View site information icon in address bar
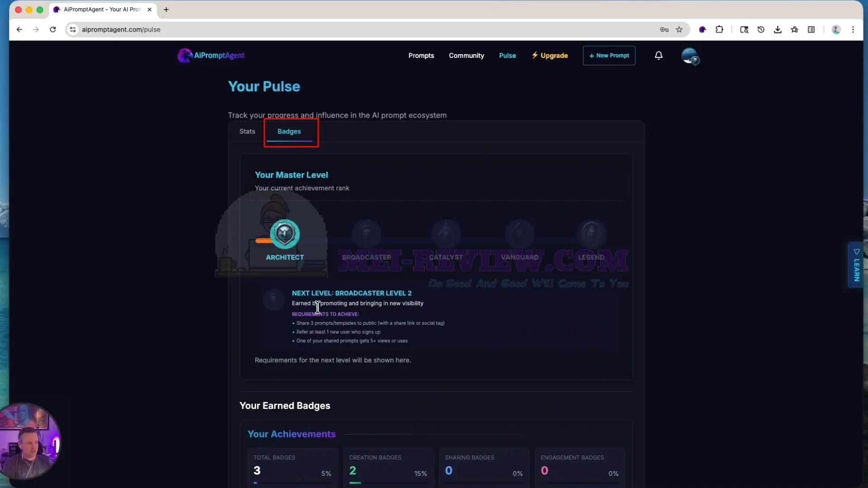868x488 pixels. coord(72,29)
